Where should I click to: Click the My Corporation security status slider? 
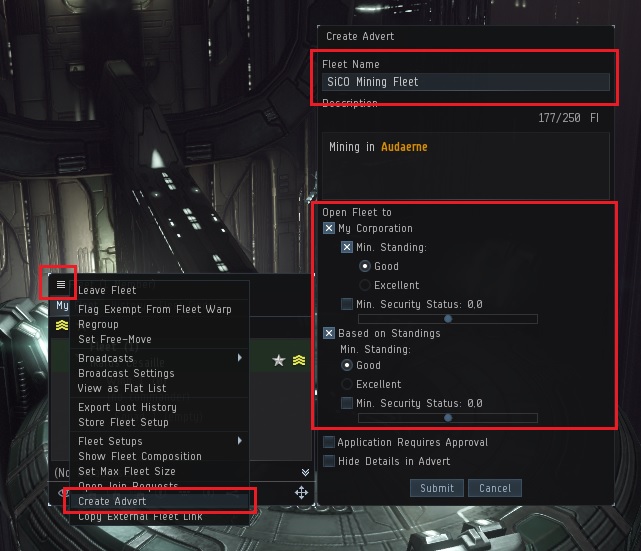click(x=448, y=319)
